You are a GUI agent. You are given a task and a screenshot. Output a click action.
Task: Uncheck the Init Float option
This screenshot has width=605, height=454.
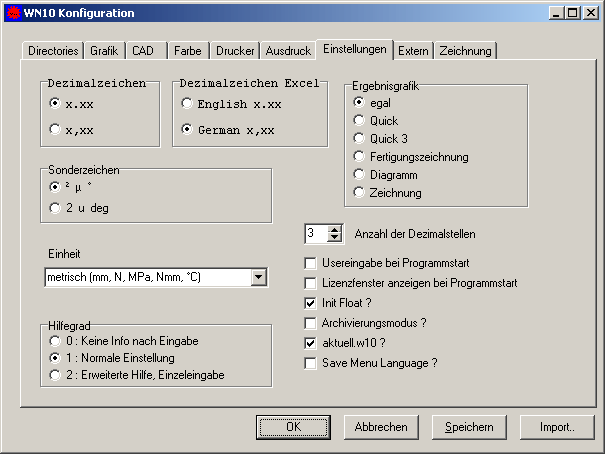pyautogui.click(x=310, y=303)
